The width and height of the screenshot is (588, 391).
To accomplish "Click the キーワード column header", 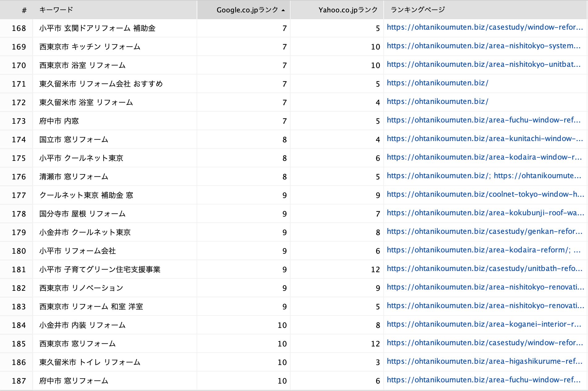I will pos(56,10).
